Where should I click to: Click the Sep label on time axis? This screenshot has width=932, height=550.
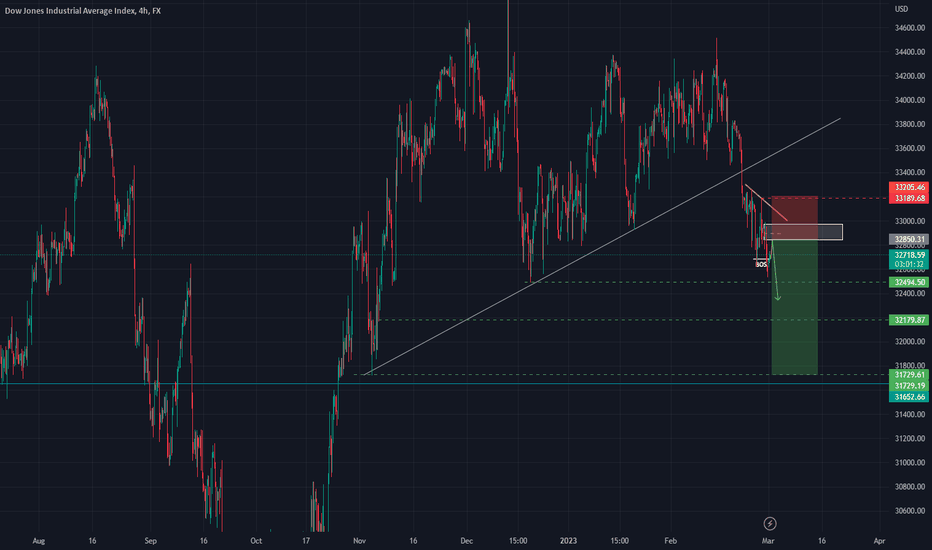pos(150,541)
